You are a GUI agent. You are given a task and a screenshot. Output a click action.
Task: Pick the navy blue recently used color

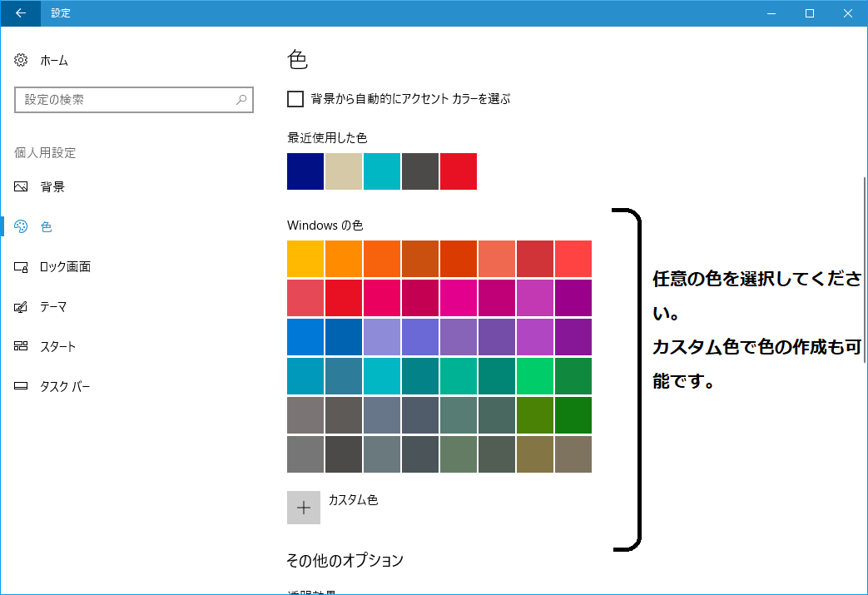305,171
